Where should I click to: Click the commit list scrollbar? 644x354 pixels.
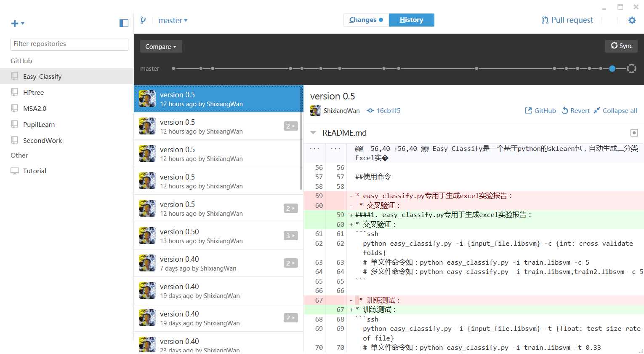(301, 138)
